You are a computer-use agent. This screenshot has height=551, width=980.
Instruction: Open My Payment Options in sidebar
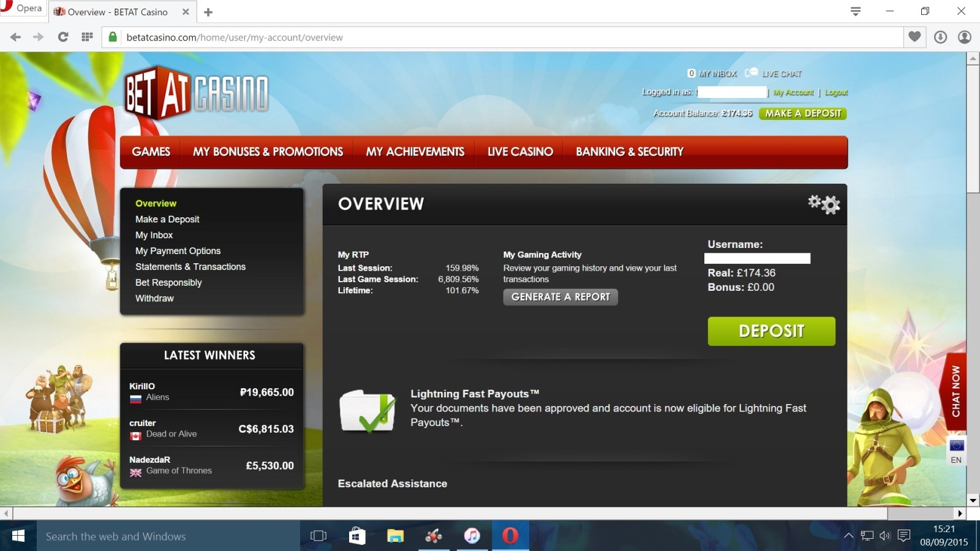[x=178, y=251]
